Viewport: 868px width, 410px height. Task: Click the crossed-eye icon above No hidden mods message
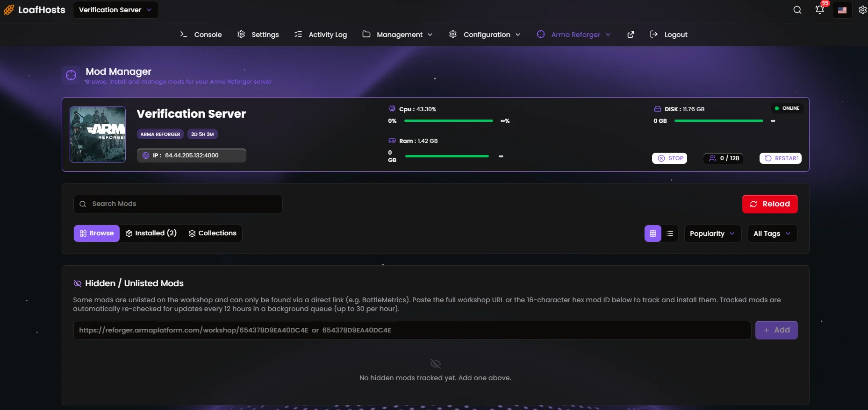(435, 364)
